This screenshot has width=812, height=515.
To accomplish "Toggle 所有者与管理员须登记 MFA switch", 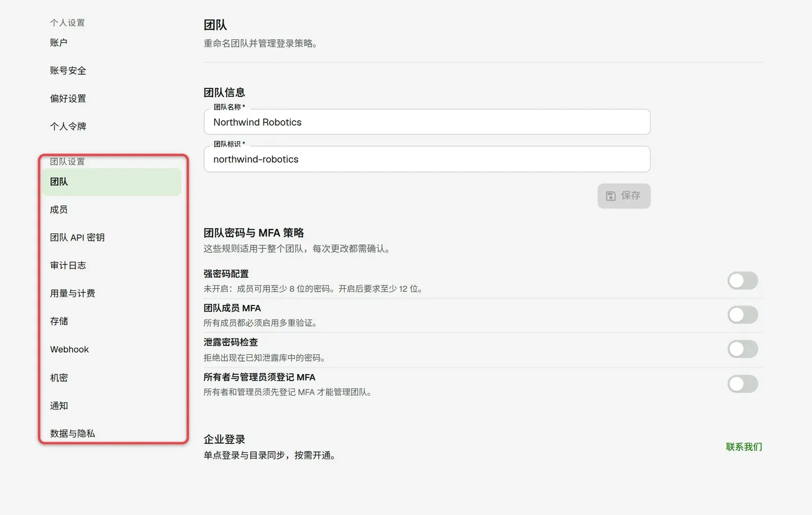I will pos(742,384).
